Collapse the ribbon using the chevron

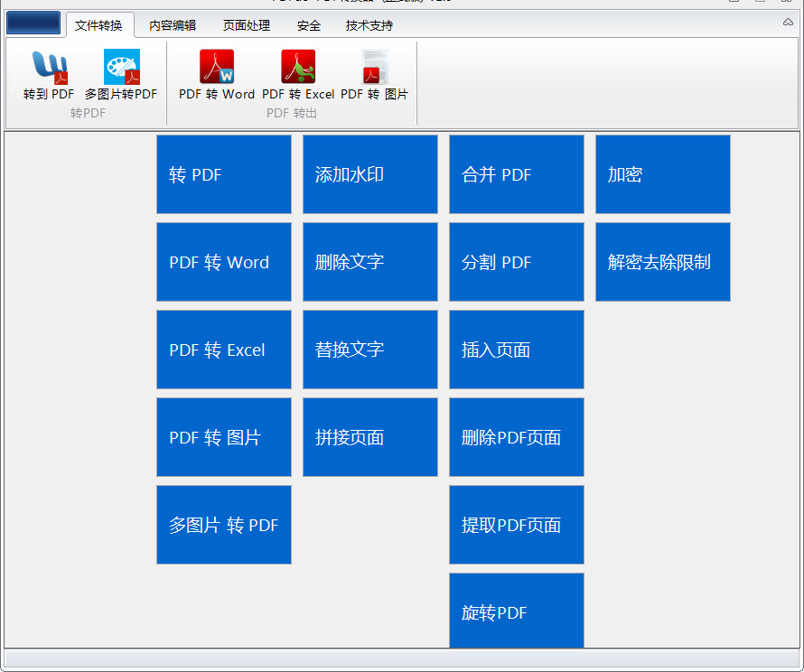788,22
